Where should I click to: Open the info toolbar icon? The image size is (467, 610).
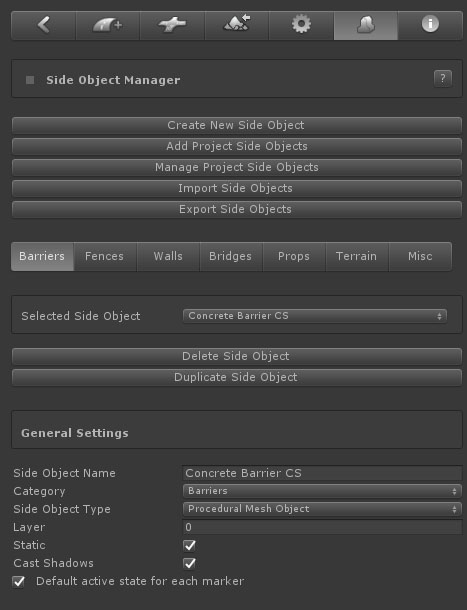(430, 25)
